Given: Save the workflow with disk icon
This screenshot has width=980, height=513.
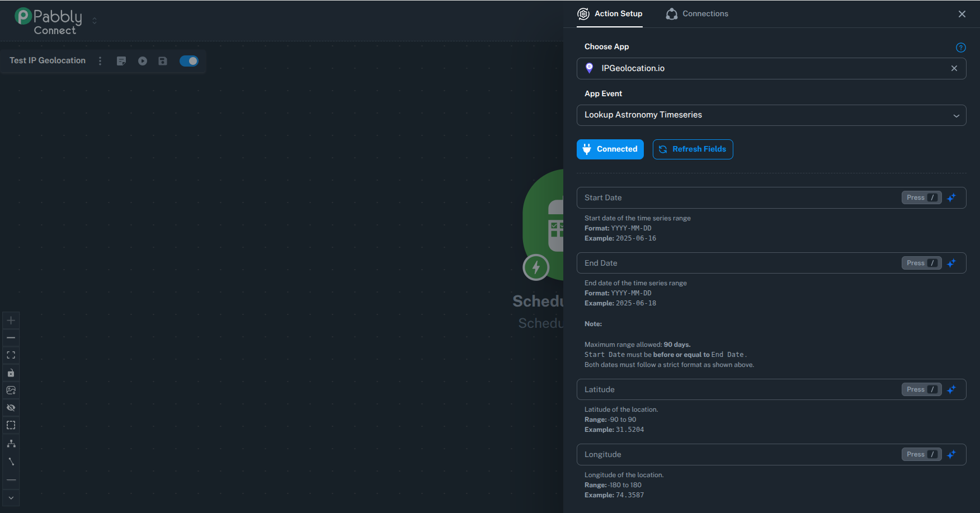Looking at the screenshot, I should 163,61.
